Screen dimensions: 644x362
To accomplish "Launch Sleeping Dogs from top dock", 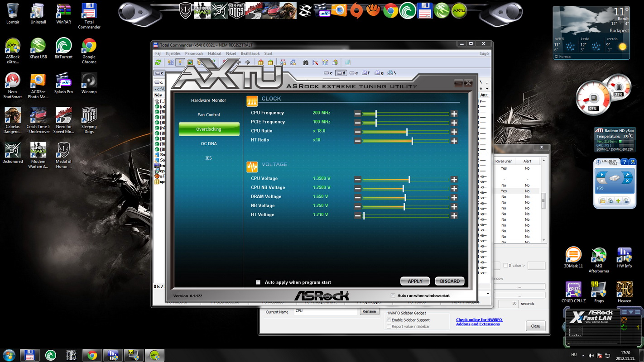I will (236, 11).
